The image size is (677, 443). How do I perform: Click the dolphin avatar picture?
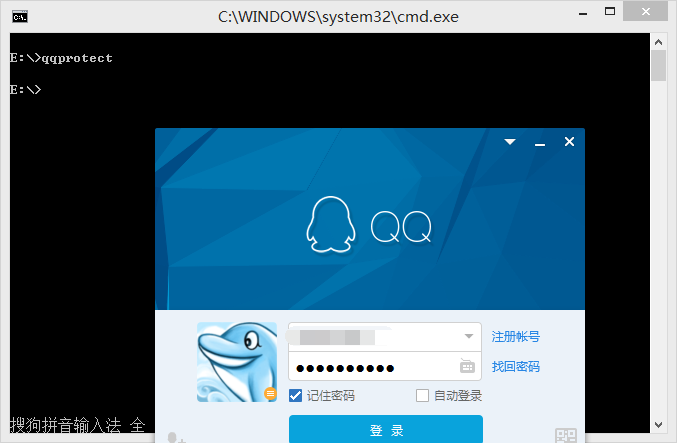237,362
